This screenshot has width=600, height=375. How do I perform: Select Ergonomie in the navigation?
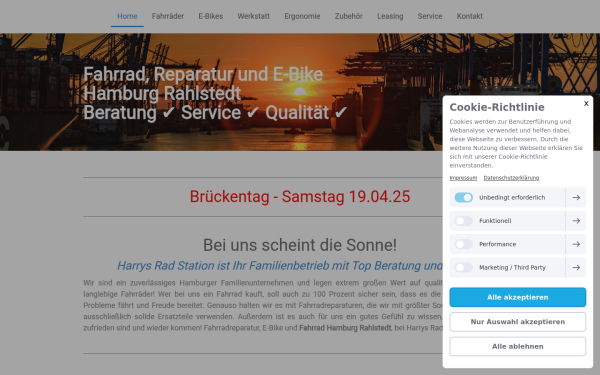click(x=302, y=16)
